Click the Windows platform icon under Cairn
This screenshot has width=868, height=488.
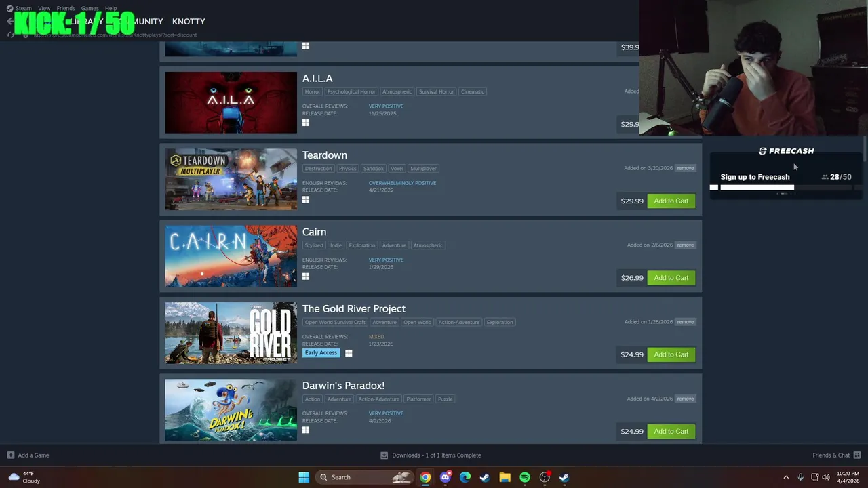coord(306,277)
